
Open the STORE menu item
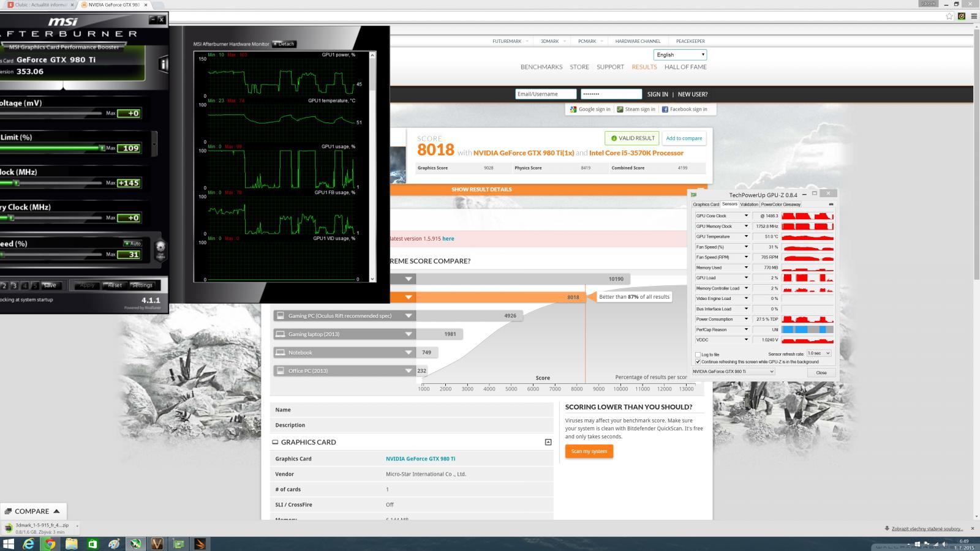pyautogui.click(x=579, y=67)
